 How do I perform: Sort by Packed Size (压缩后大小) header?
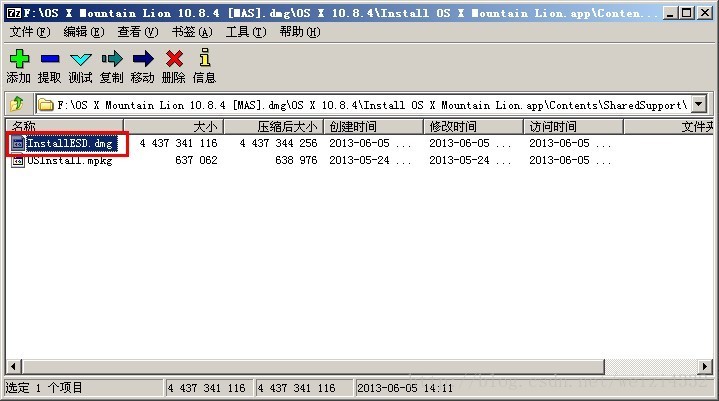point(273,126)
